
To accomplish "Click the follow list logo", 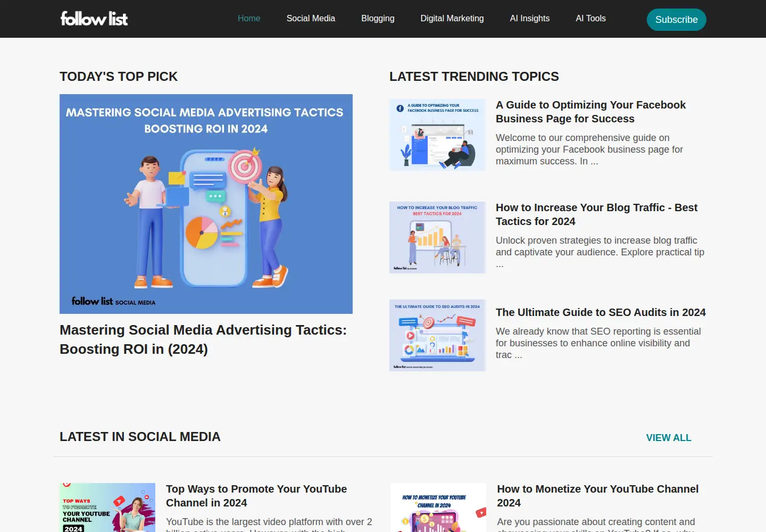I will (94, 19).
